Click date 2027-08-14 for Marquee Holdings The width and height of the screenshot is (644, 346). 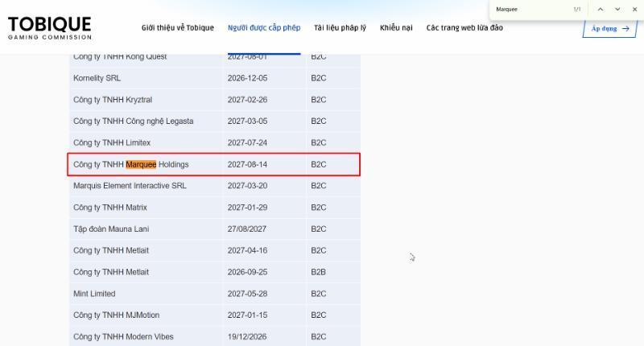pyautogui.click(x=247, y=164)
